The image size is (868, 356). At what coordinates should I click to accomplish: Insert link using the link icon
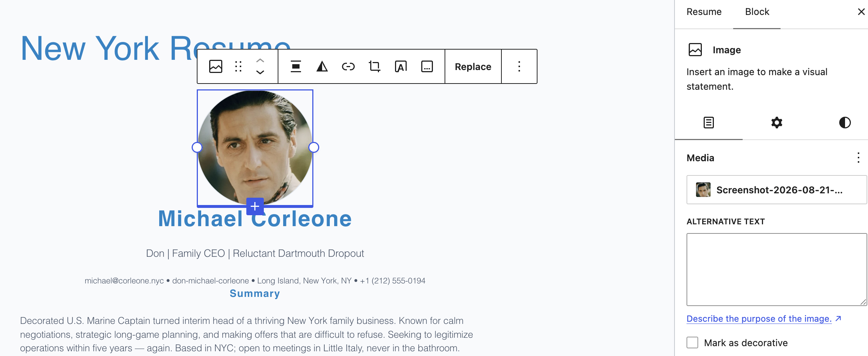point(348,66)
